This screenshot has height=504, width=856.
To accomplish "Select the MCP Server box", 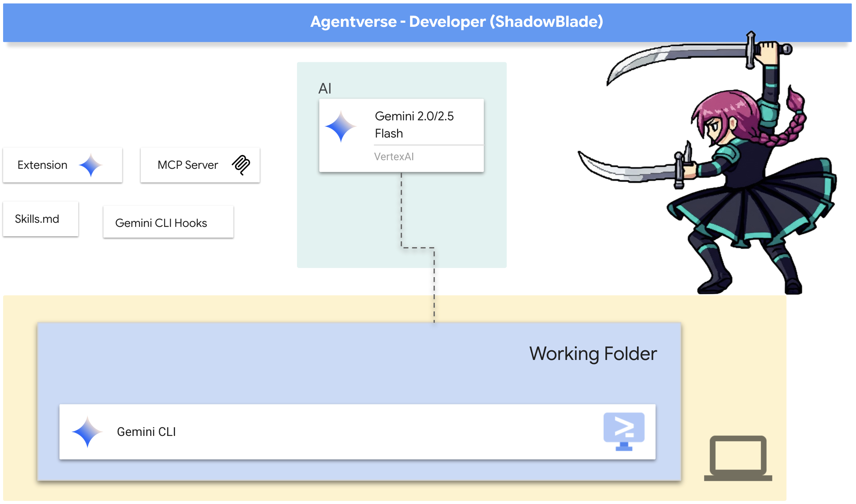I will click(x=200, y=165).
